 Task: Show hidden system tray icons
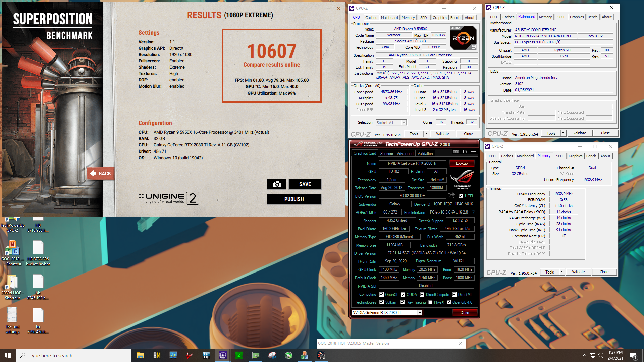(584, 355)
